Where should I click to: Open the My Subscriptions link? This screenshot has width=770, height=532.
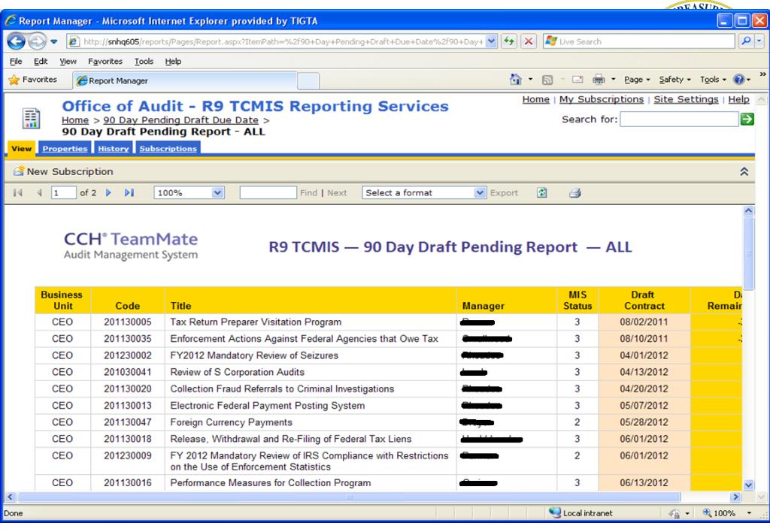[x=602, y=99]
